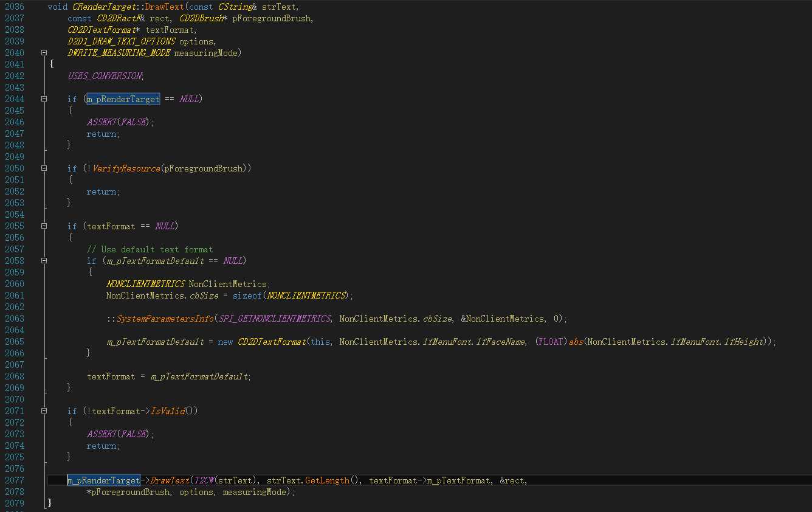Click CD2DTextFormat type on line 2038

[x=101, y=30]
